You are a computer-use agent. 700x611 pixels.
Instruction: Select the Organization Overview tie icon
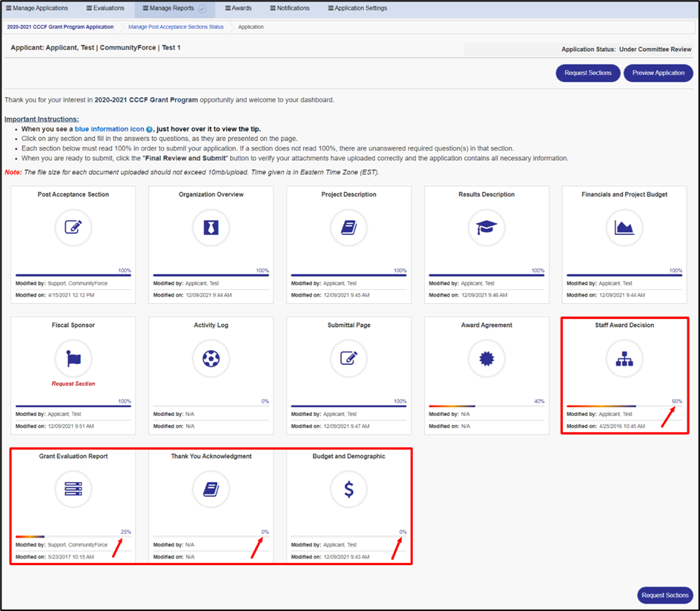click(x=211, y=228)
